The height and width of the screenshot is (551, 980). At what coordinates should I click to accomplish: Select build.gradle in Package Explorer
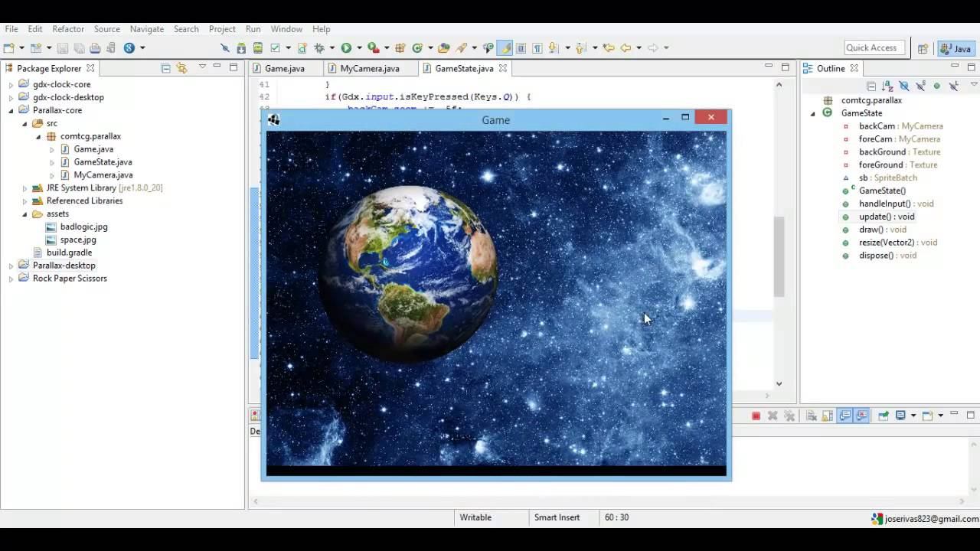(x=69, y=253)
